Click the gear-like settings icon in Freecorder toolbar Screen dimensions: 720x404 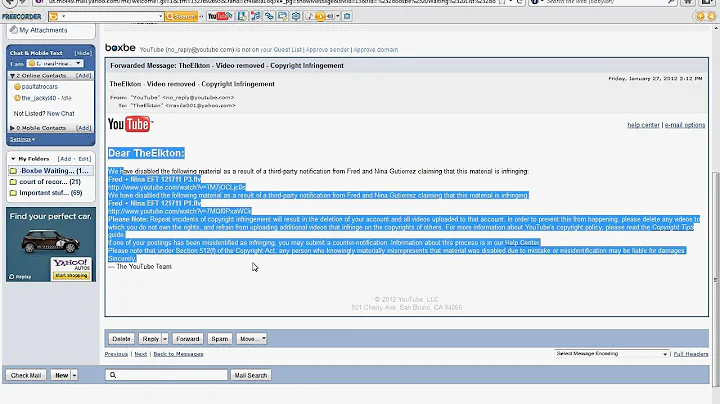tap(296, 17)
